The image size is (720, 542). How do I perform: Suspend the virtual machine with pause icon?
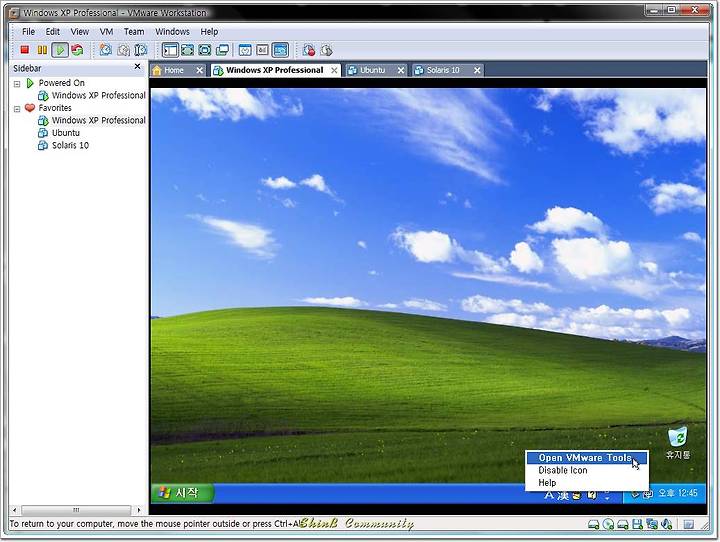(x=42, y=50)
